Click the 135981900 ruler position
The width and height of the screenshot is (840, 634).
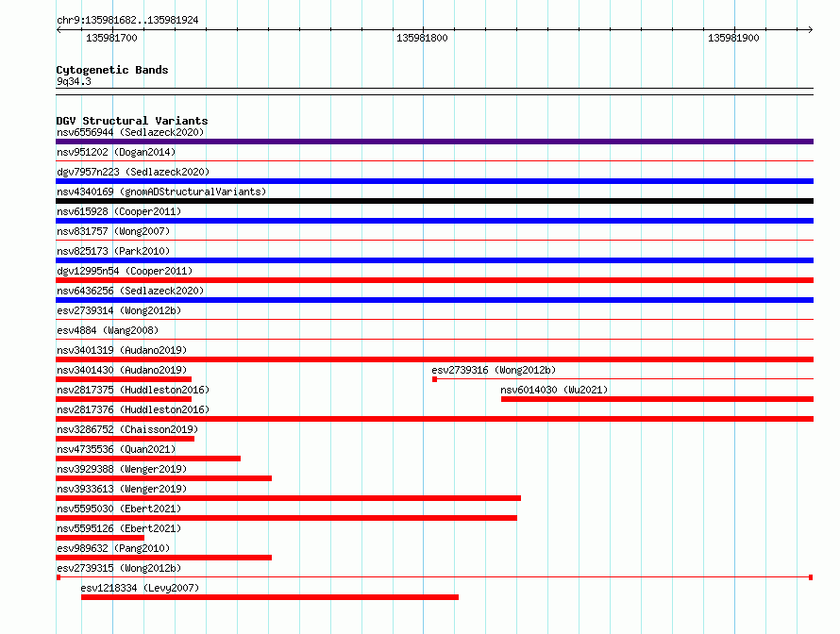coord(733,38)
